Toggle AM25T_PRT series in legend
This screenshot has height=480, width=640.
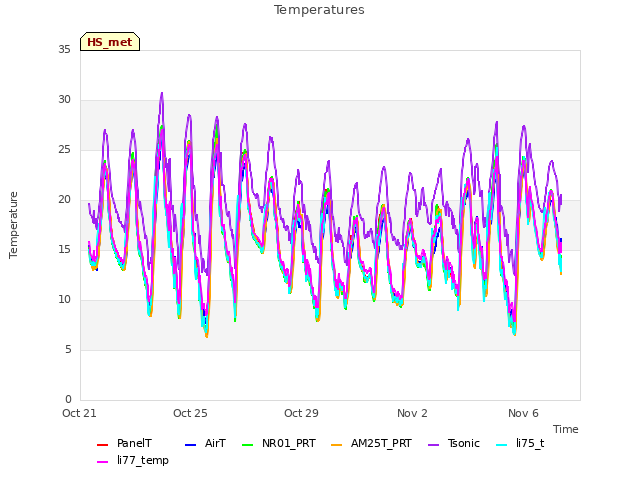point(371,444)
